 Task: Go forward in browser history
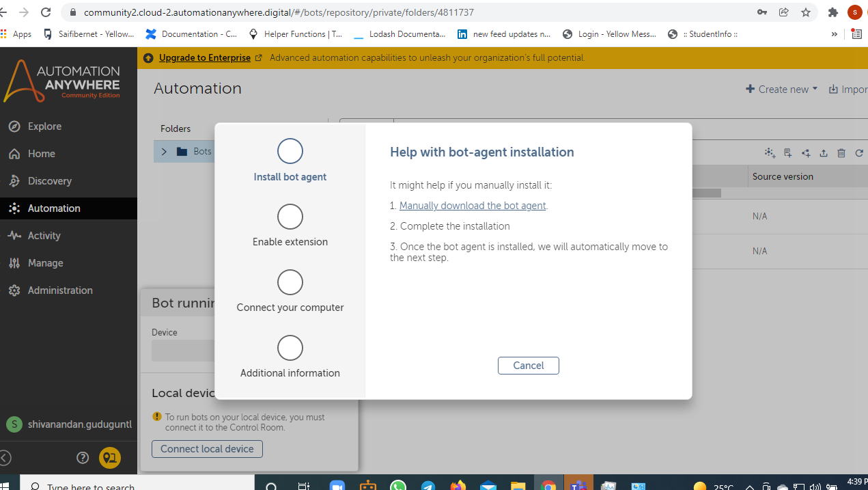pos(24,12)
